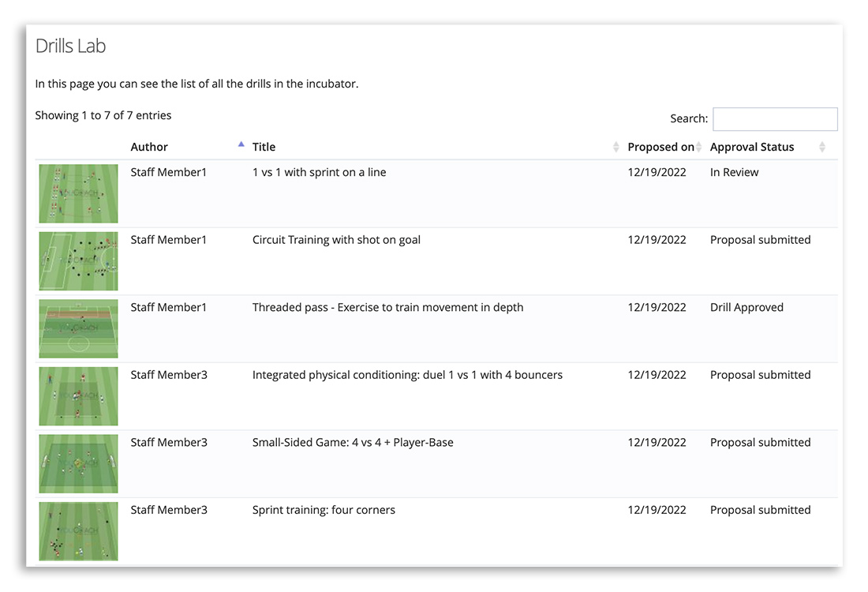Focus the Search input field

click(x=775, y=118)
